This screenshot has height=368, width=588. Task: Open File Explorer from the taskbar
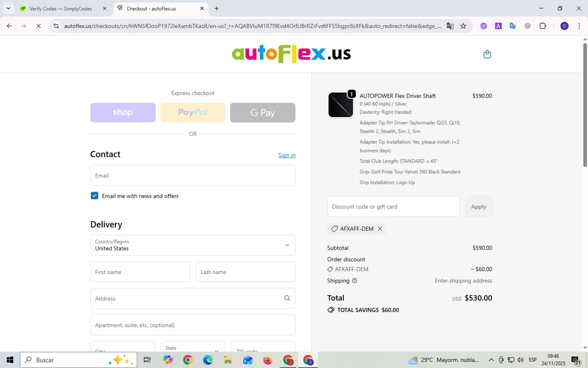228,360
